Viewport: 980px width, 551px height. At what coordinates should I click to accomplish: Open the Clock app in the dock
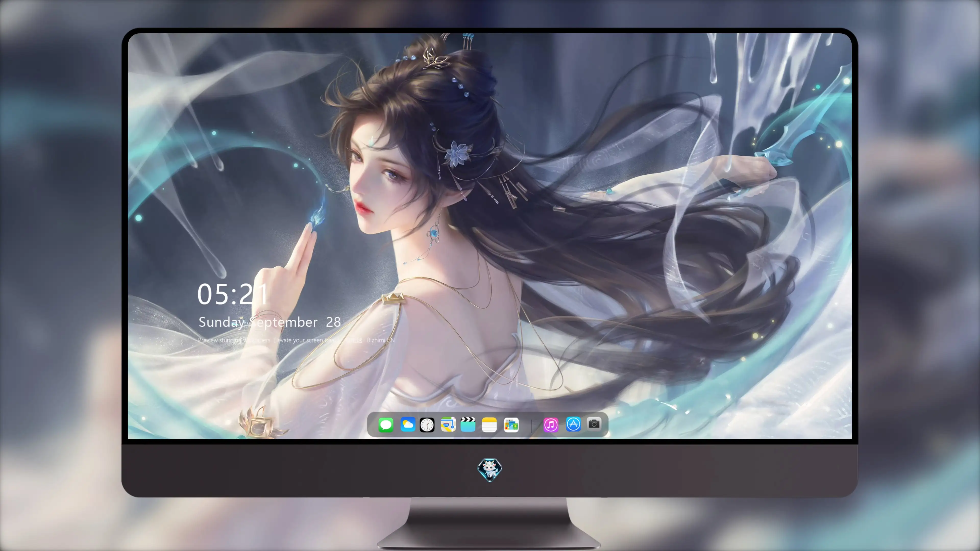pos(427,425)
